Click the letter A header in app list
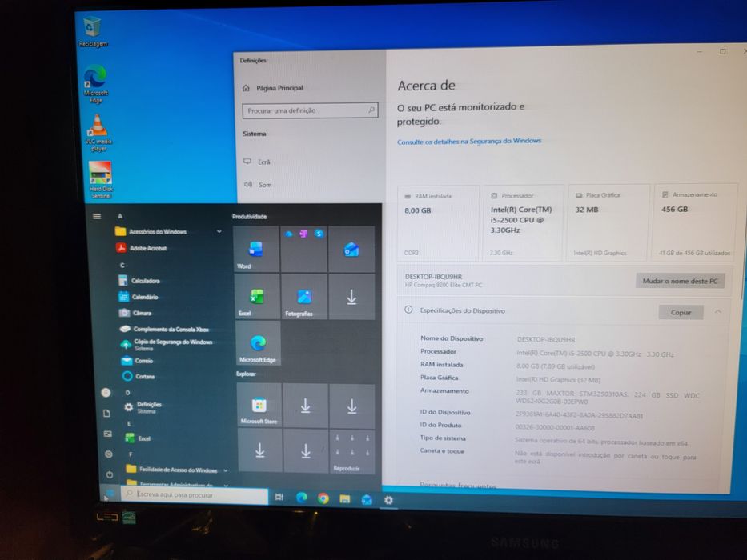The width and height of the screenshot is (747, 560). click(120, 216)
